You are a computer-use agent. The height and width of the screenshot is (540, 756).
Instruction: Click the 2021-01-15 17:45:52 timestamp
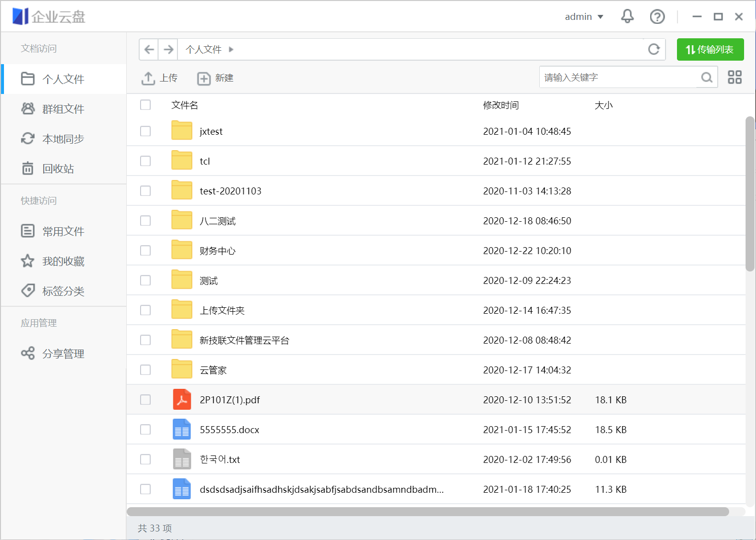[527, 430]
